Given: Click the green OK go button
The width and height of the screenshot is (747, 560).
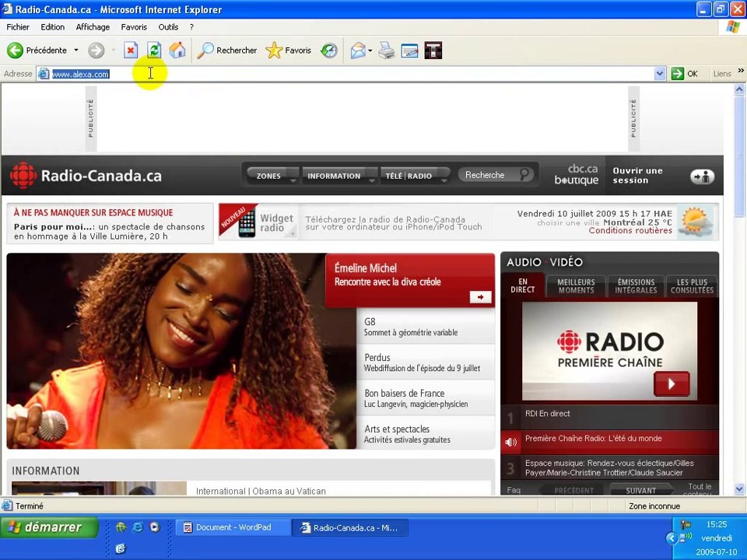Looking at the screenshot, I should click(x=685, y=74).
